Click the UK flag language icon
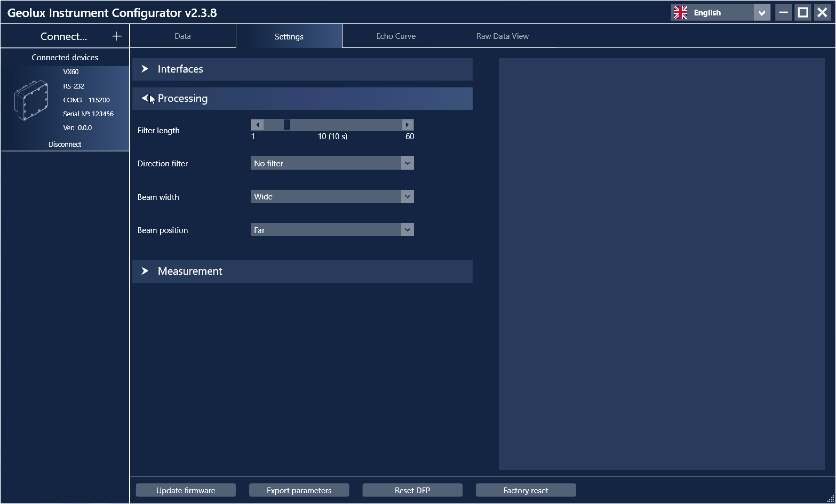 [x=680, y=13]
